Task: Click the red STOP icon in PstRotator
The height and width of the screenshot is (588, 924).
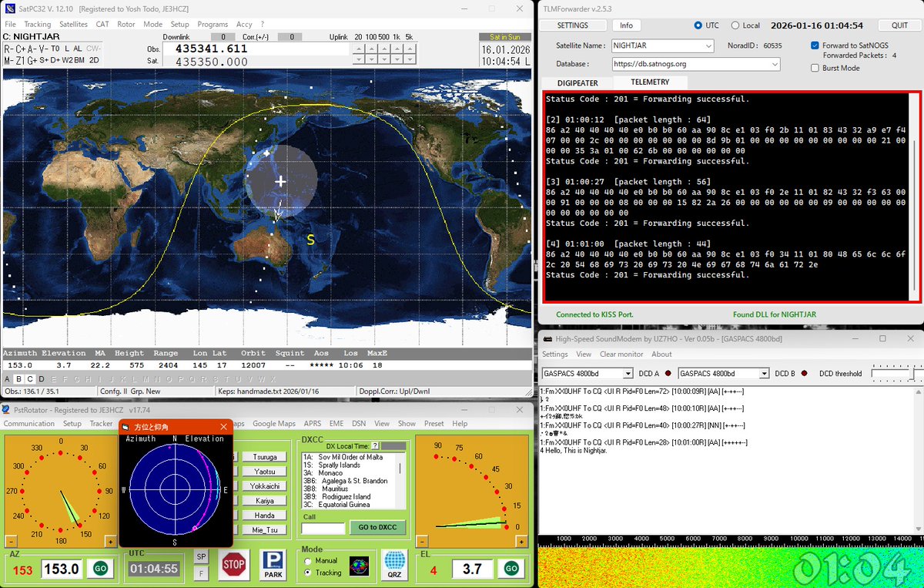Action: tap(233, 564)
